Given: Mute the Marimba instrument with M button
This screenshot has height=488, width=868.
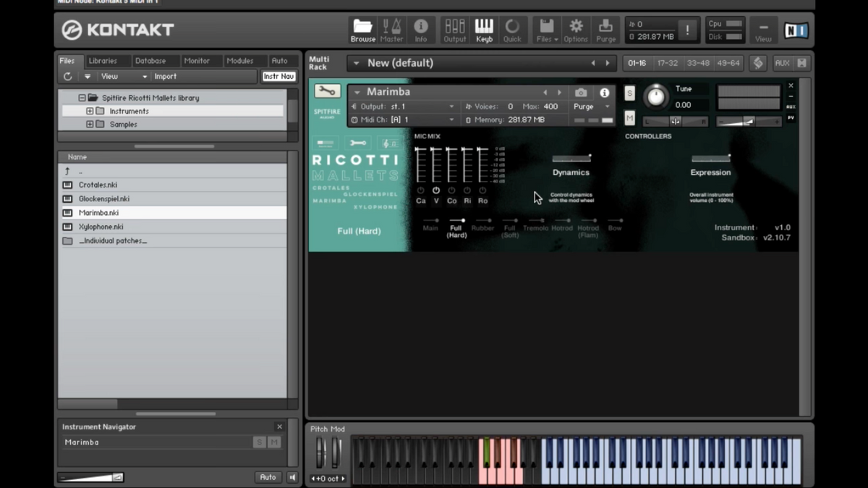Looking at the screenshot, I should (x=629, y=118).
